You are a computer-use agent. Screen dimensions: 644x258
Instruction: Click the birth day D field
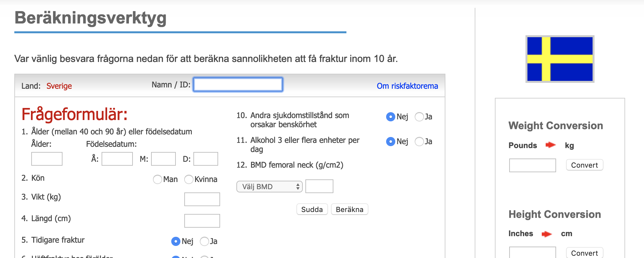coord(206,159)
